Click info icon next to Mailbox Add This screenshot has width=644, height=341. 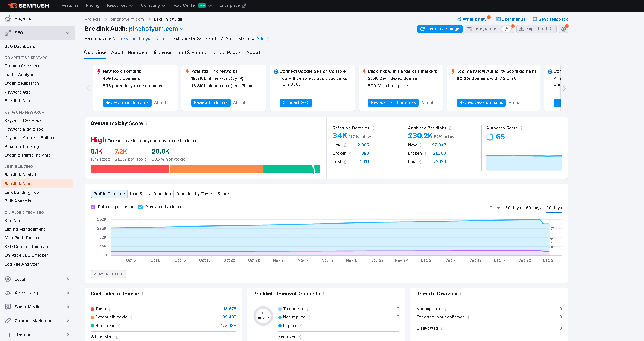(268, 39)
